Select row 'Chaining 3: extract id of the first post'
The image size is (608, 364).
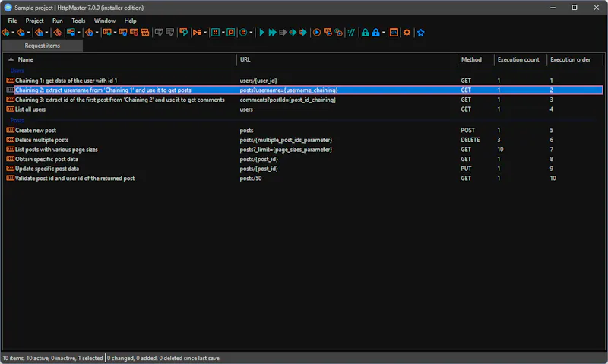pos(305,100)
